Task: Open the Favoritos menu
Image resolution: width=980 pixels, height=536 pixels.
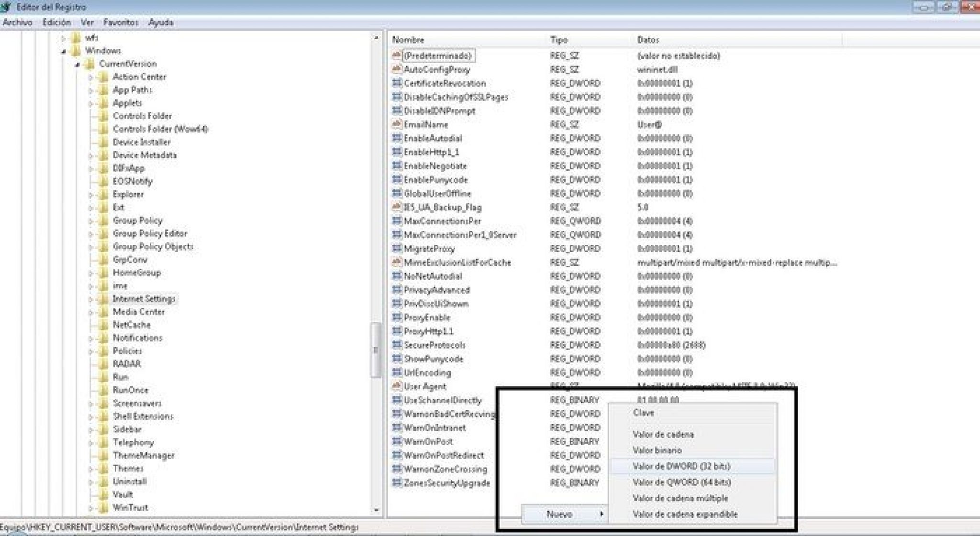Action: point(121,22)
